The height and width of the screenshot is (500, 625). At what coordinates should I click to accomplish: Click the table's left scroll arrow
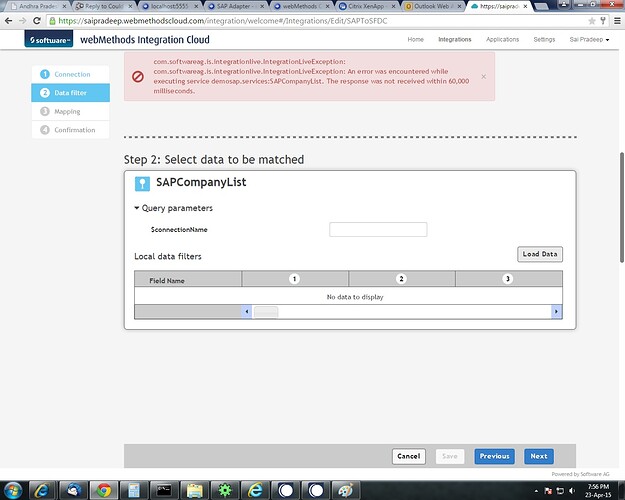(x=247, y=311)
